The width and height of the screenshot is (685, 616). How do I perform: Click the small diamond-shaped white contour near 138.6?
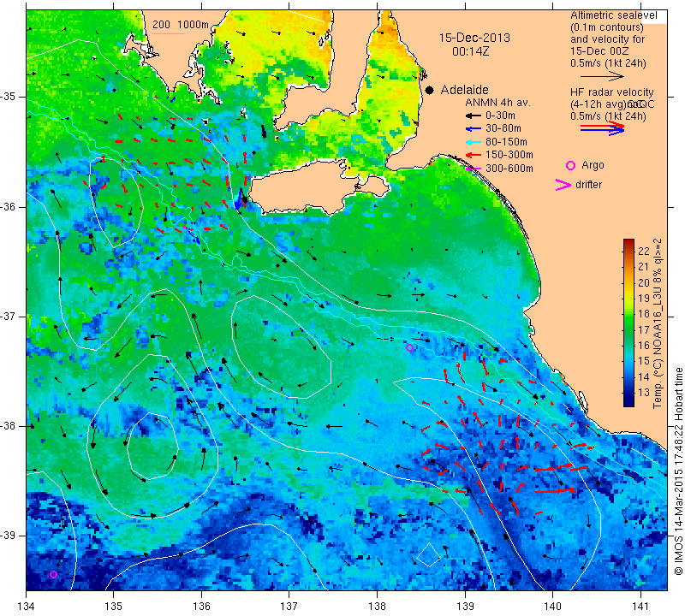[x=429, y=555]
